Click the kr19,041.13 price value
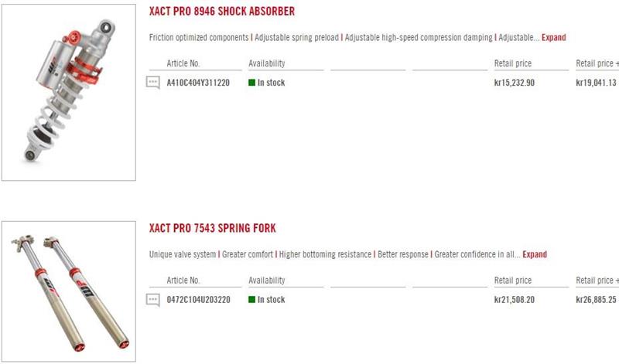This screenshot has width=619, height=364. tap(596, 83)
